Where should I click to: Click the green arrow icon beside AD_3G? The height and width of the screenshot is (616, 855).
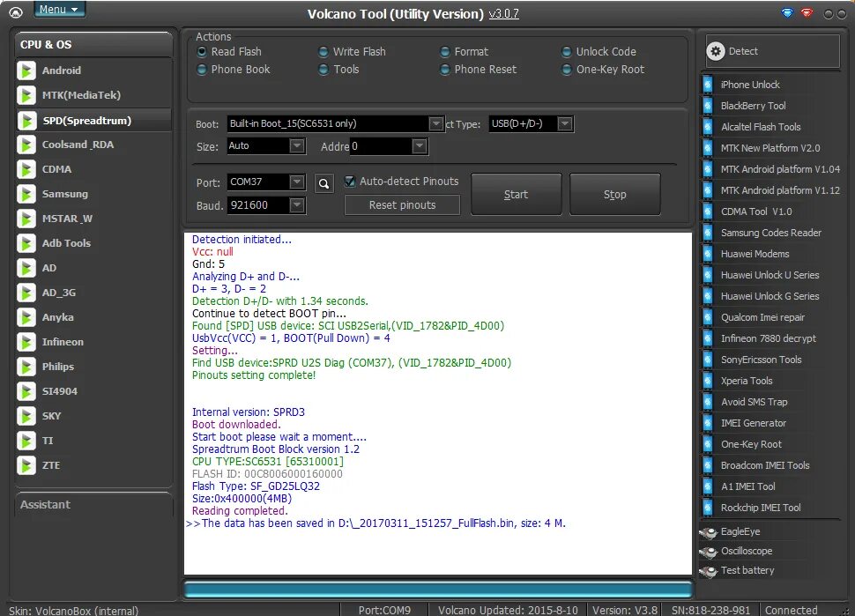[26, 293]
